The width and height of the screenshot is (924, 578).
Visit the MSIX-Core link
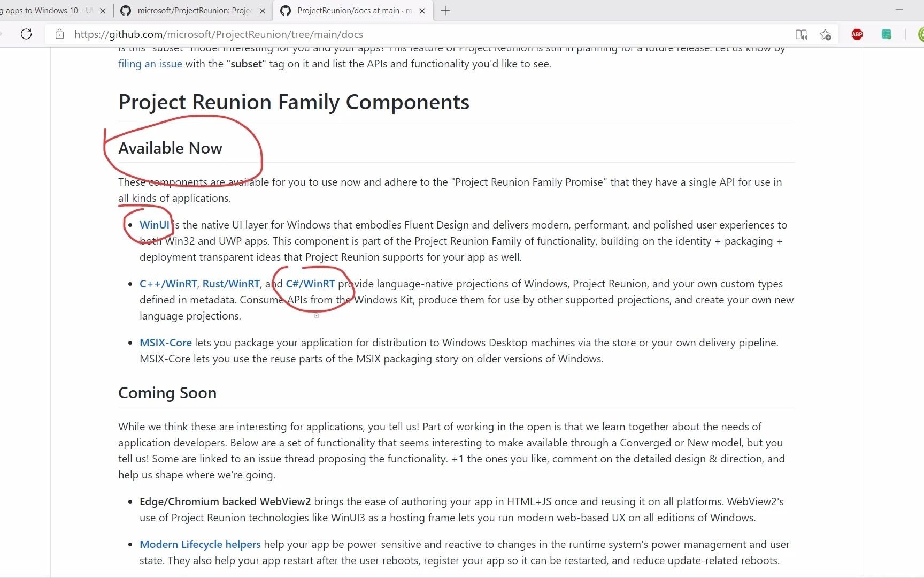[165, 343]
